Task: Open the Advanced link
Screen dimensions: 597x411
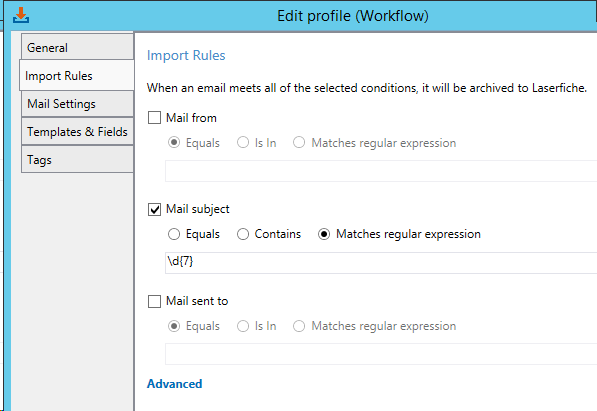Action: click(175, 384)
